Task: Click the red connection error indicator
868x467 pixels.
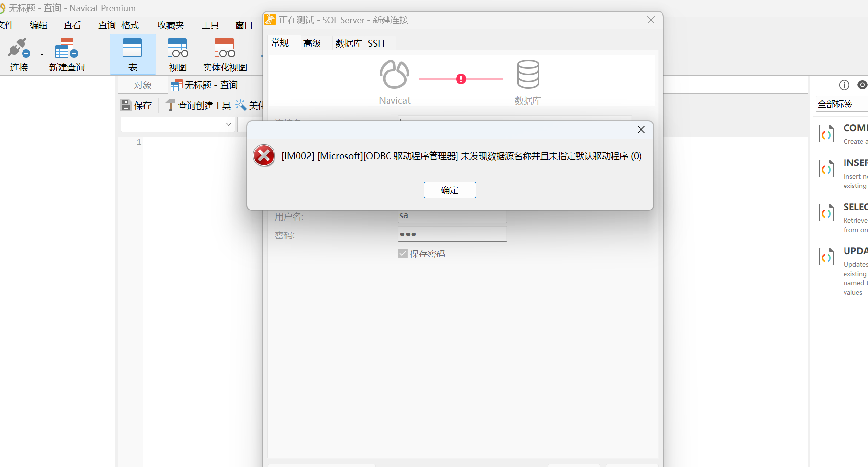Action: [x=461, y=79]
